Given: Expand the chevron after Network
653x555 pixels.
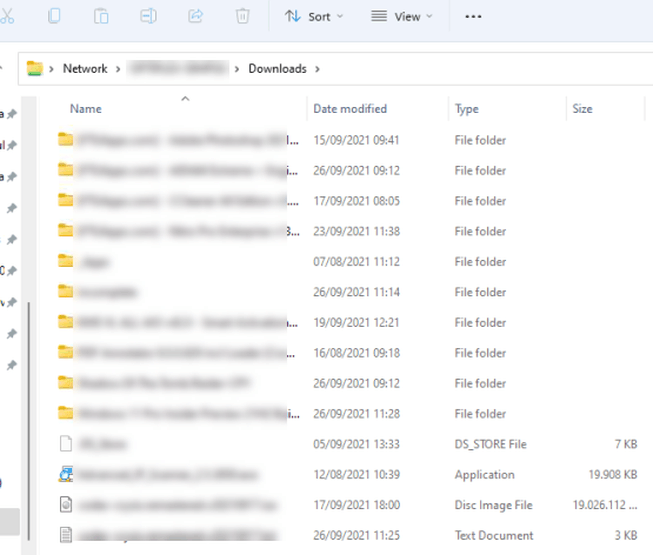Looking at the screenshot, I should pos(118,69).
